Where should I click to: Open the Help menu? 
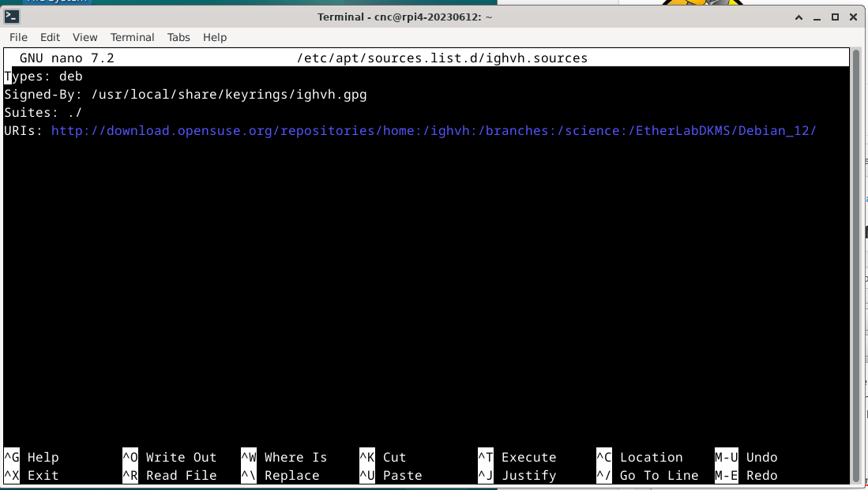[215, 37]
